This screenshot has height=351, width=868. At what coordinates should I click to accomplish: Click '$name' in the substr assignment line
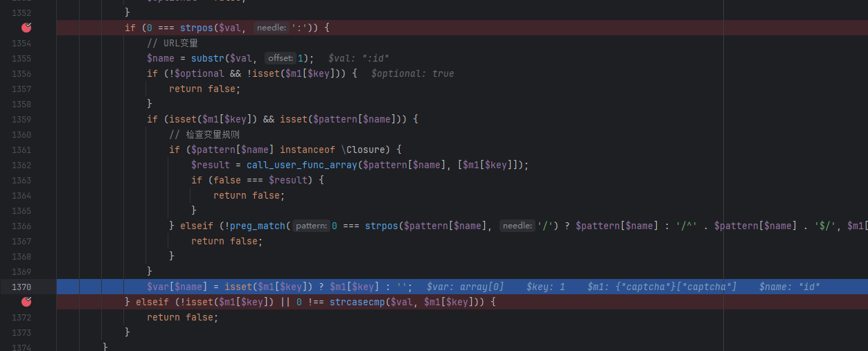(x=161, y=58)
